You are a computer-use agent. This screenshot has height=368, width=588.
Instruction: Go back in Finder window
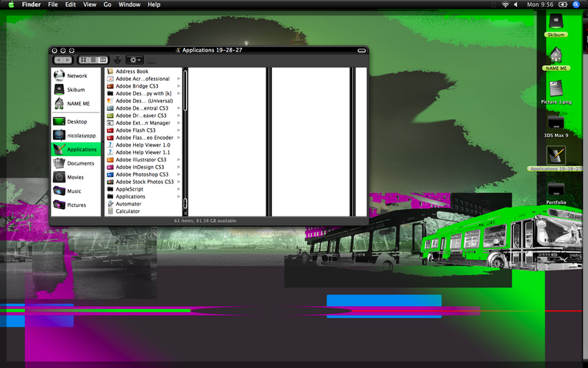click(59, 60)
